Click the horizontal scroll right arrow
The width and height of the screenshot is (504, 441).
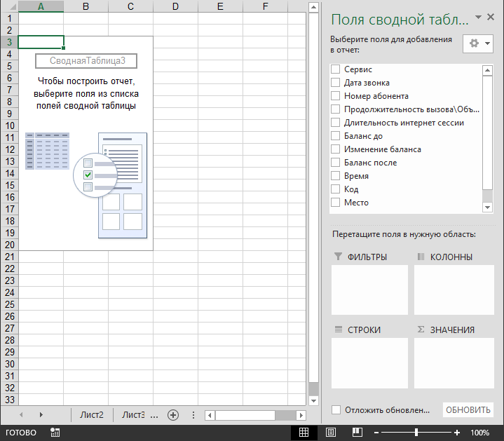[301, 415]
